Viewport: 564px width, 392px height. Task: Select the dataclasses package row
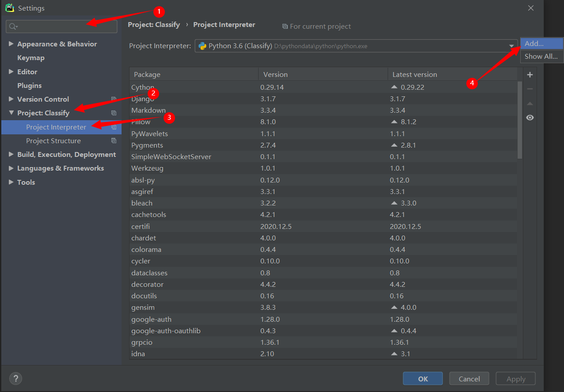(323, 273)
